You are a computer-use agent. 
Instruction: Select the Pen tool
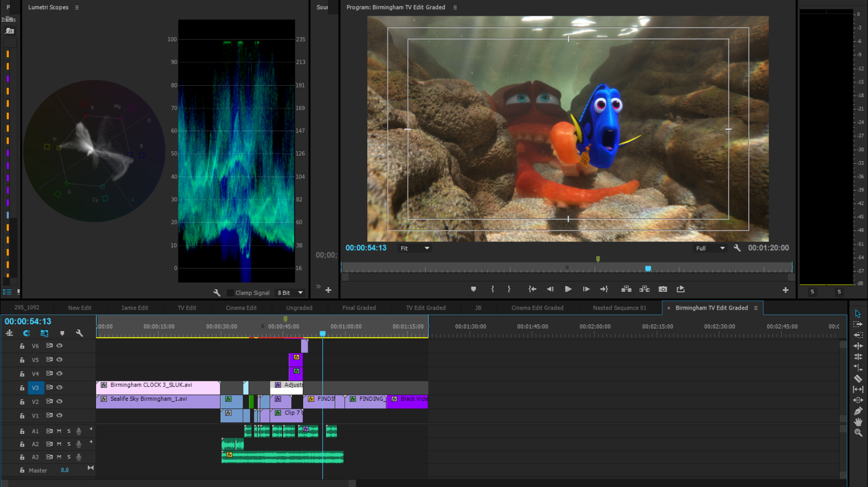[x=858, y=411]
